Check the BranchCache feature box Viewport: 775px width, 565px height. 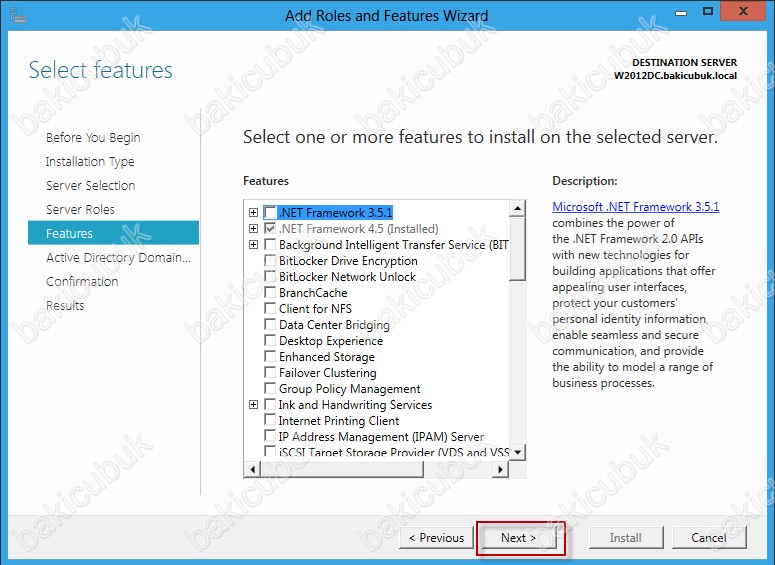tap(270, 292)
